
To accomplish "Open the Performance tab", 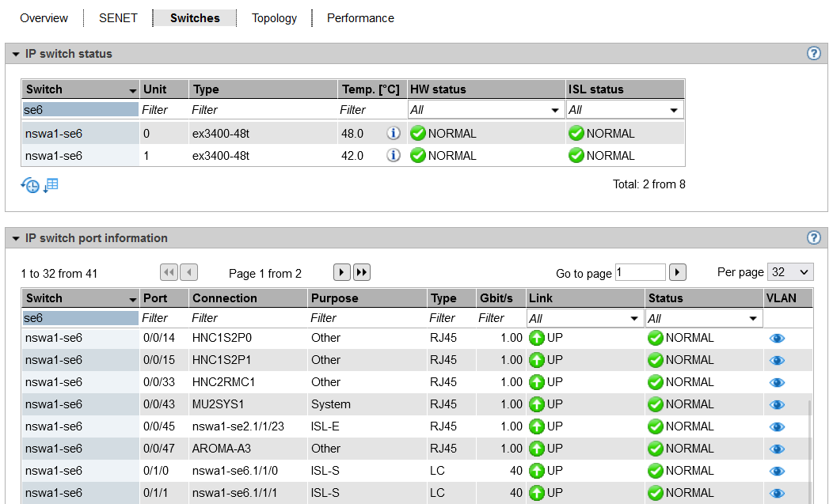I will (360, 17).
